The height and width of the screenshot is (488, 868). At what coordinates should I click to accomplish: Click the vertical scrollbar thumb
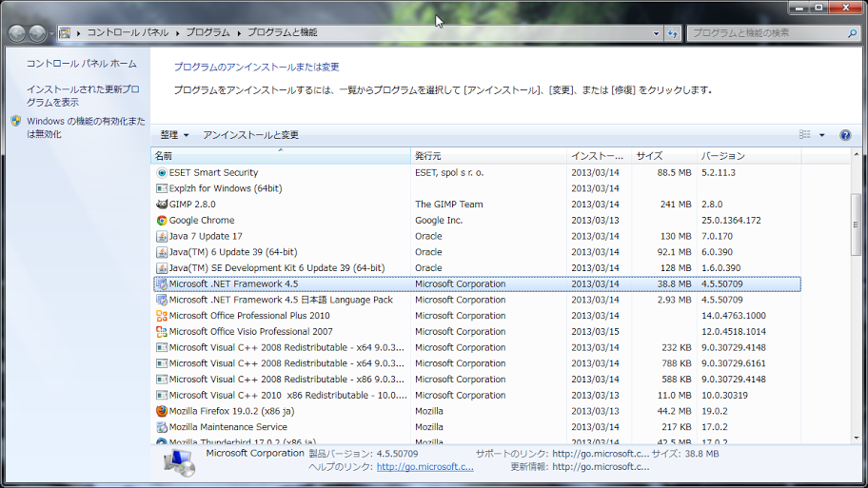click(856, 224)
